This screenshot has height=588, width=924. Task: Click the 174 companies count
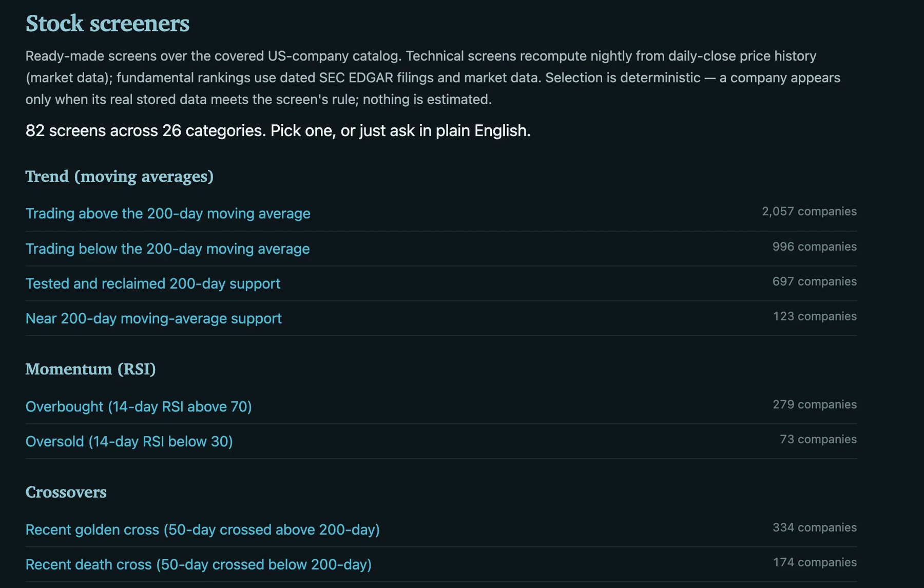815,563
